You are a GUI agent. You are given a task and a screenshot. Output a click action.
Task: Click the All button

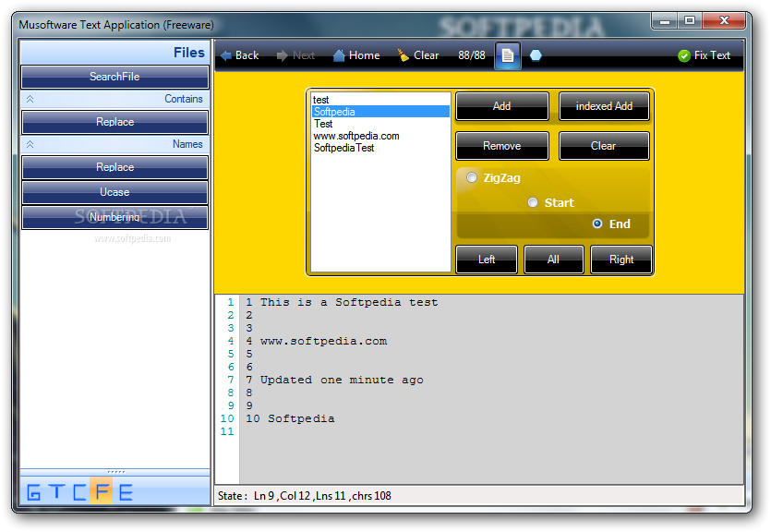(x=554, y=260)
